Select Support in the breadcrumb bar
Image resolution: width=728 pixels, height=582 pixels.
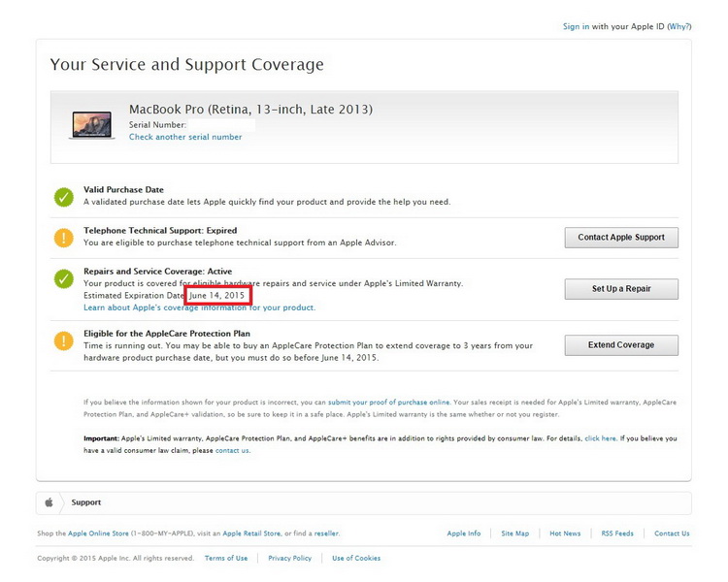click(86, 502)
